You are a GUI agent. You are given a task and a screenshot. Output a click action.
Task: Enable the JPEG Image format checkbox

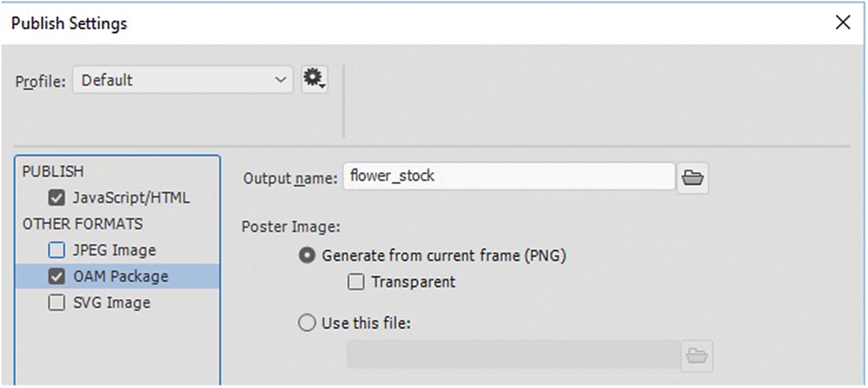coord(56,250)
